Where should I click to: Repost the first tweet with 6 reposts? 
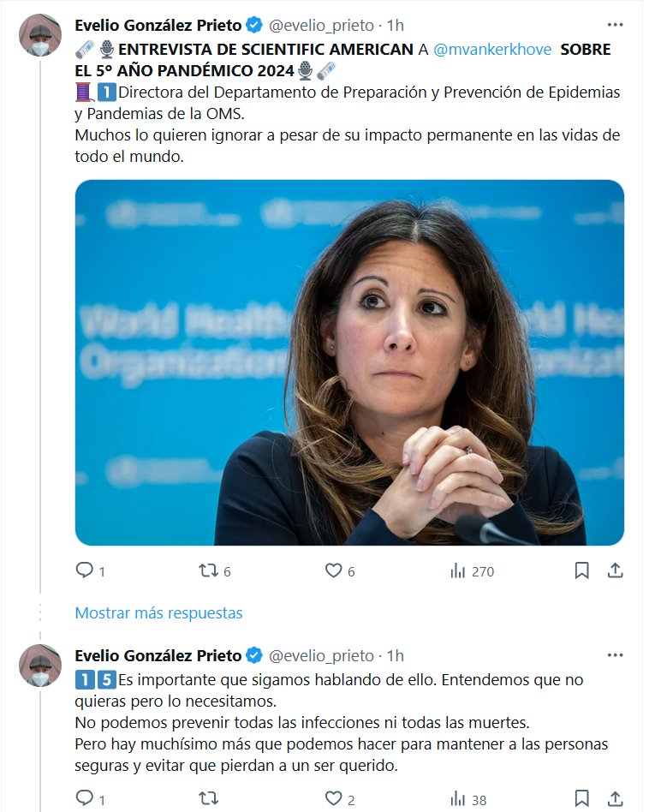[208, 570]
